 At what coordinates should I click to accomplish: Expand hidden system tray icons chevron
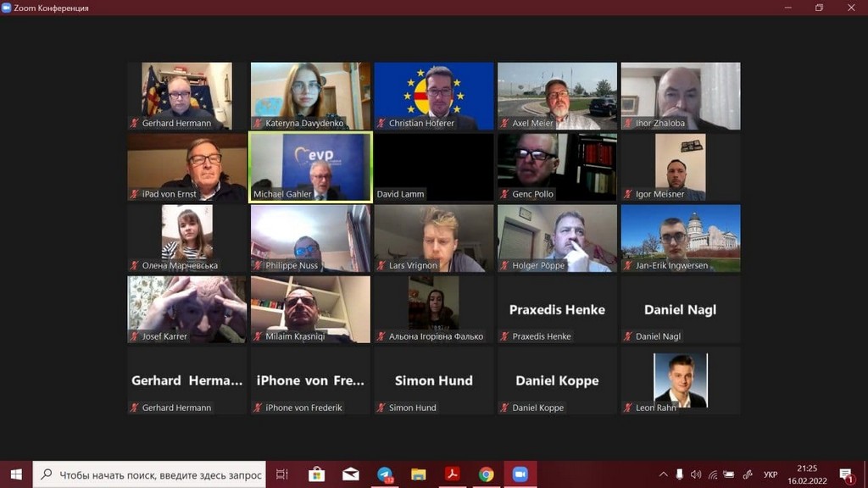(x=664, y=474)
